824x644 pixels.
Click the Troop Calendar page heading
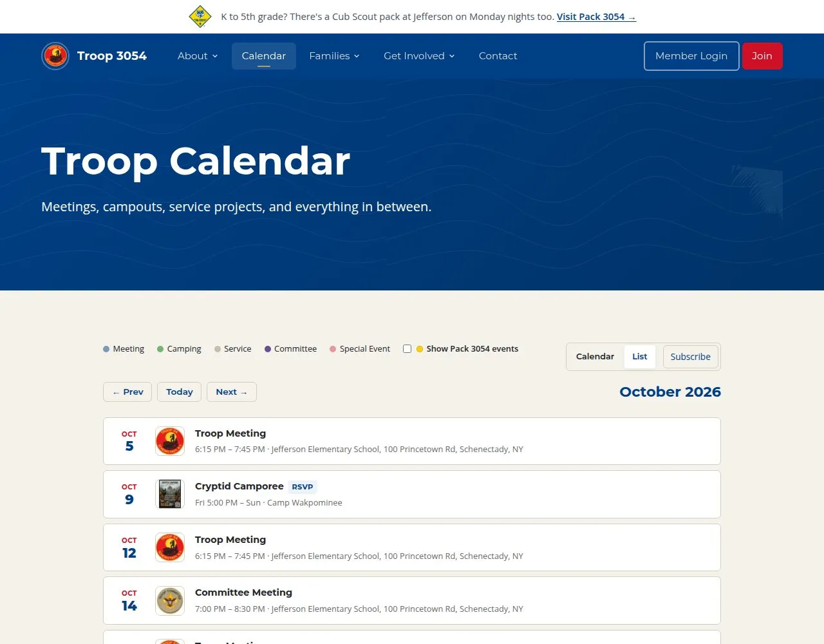click(196, 161)
